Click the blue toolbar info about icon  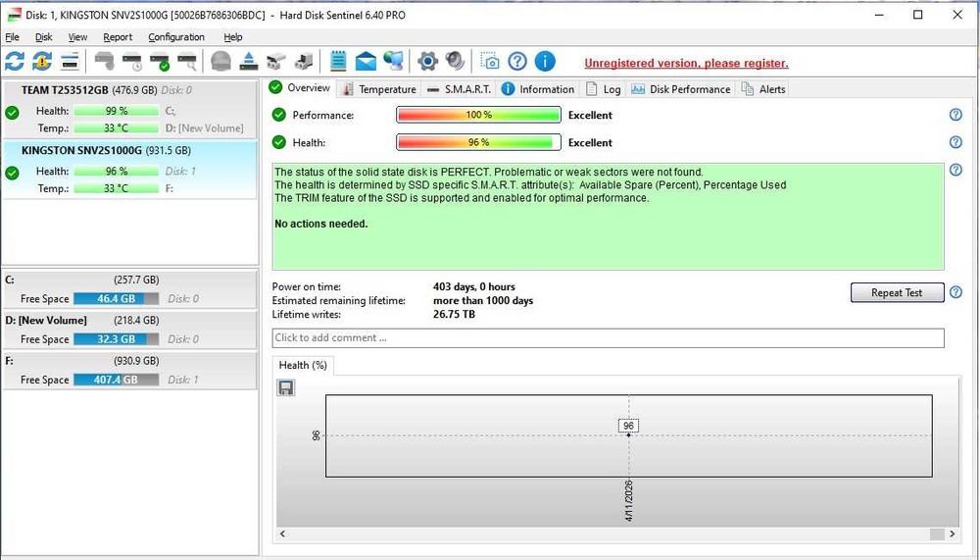pos(545,62)
